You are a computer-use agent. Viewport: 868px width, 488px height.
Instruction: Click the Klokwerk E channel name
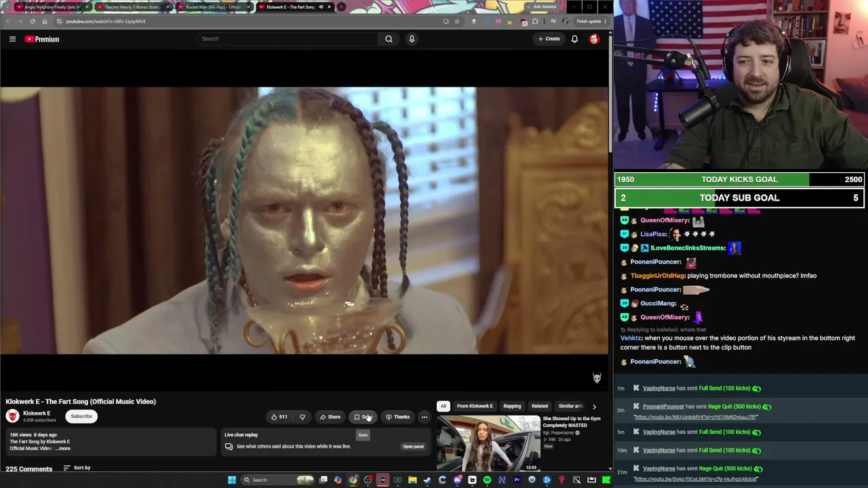37,413
